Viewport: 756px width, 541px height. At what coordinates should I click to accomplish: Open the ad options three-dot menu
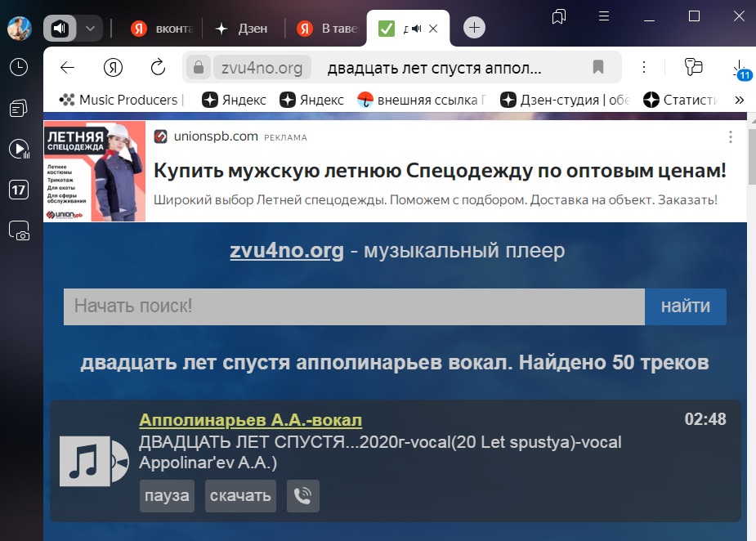731,137
